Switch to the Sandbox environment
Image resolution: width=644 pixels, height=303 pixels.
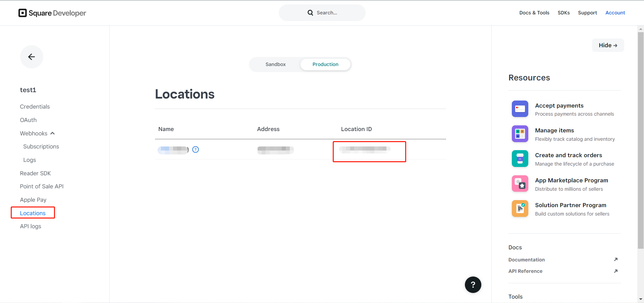click(x=275, y=64)
